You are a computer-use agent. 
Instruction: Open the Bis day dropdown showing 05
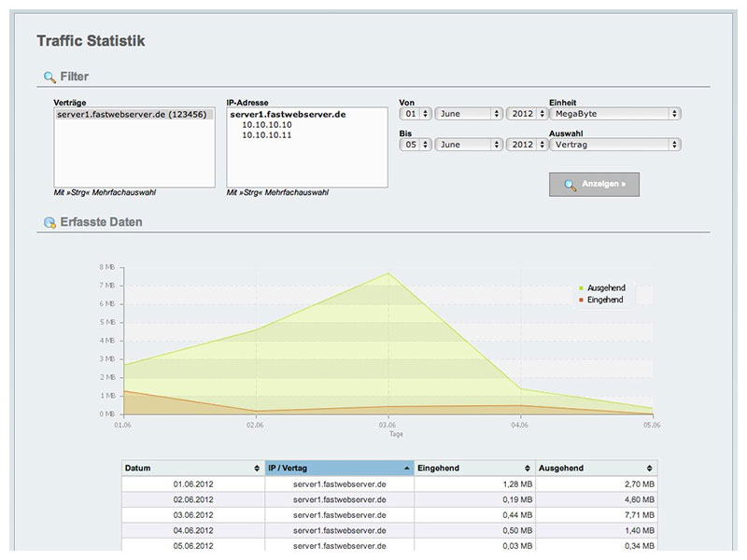coord(416,145)
